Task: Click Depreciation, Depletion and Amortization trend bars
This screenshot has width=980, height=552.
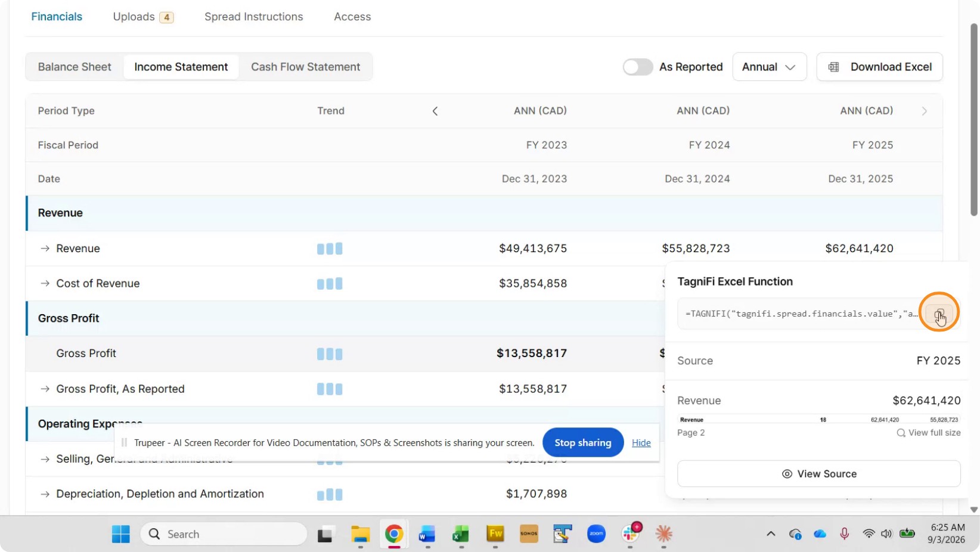Action: pyautogui.click(x=330, y=495)
